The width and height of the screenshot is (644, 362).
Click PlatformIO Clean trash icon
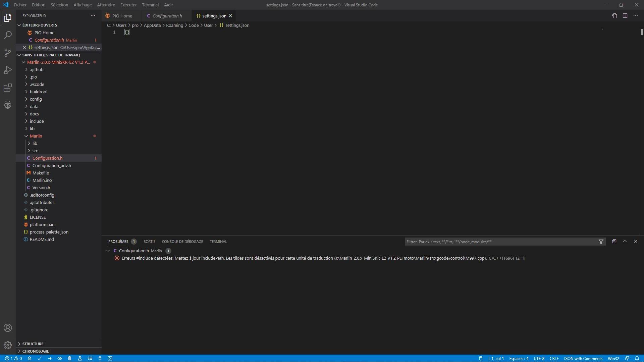(x=70, y=358)
